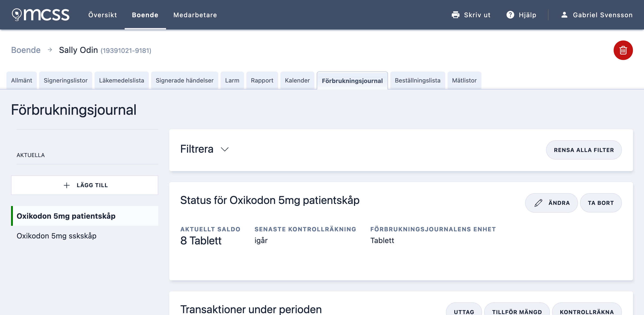
Task: Select the Förbrukningsjournal tab
Action: tap(352, 80)
